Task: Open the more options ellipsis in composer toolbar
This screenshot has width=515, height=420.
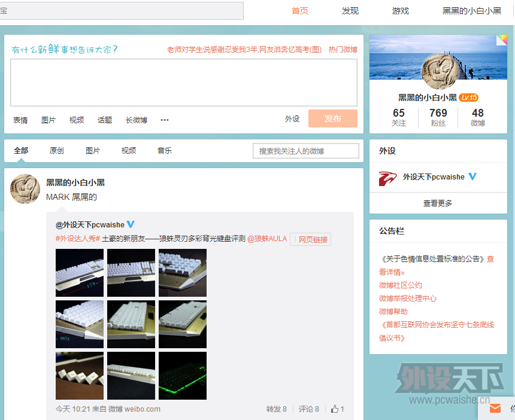Action: click(165, 120)
